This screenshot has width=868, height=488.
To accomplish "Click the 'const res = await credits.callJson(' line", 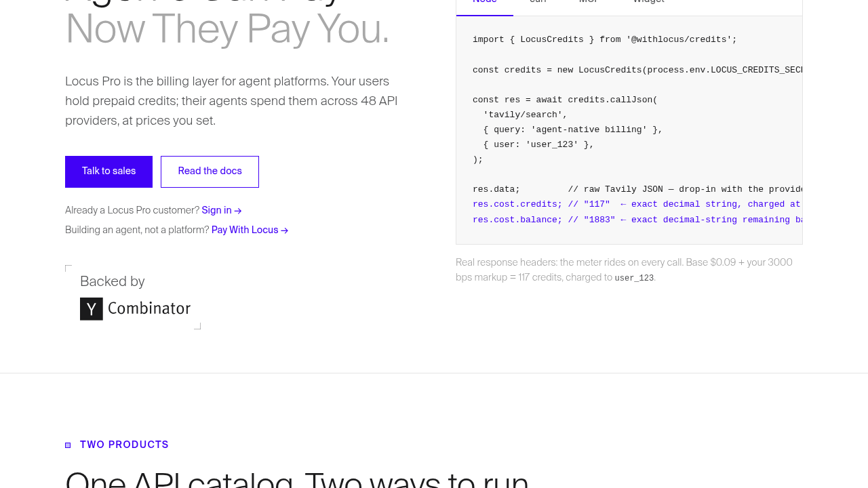I will (x=565, y=100).
